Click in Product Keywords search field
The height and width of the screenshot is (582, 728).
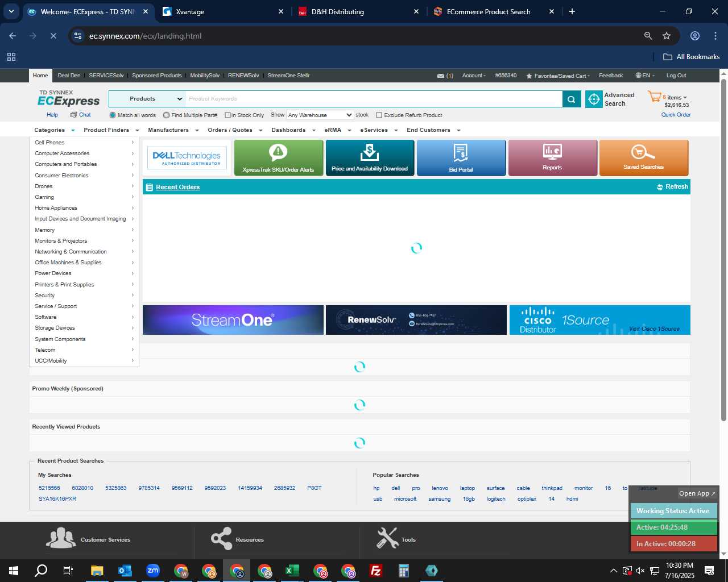[x=374, y=99]
